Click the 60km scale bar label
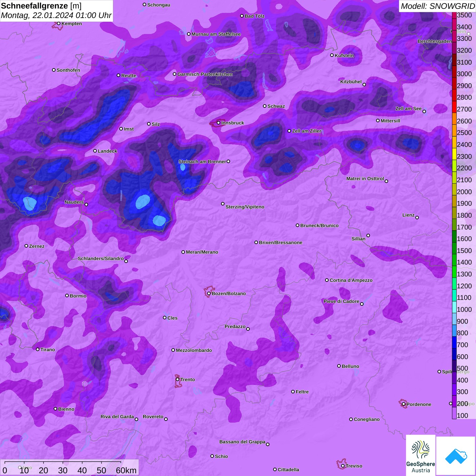This screenshot has height=476, width=476. tap(126, 470)
